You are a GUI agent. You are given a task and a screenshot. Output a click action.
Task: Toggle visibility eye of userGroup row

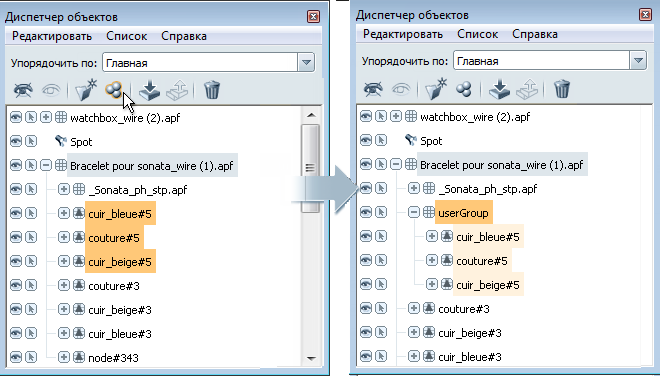click(x=366, y=212)
